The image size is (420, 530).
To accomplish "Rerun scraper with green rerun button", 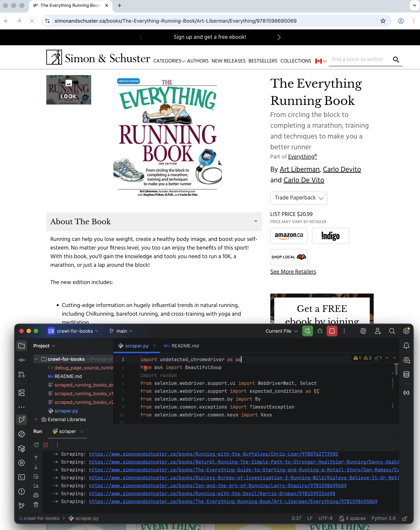I will click(307, 331).
